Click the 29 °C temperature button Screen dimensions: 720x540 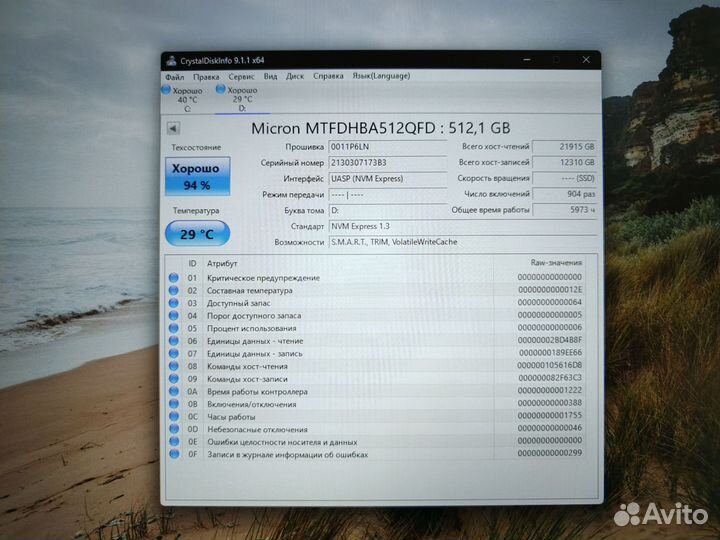[x=197, y=234]
